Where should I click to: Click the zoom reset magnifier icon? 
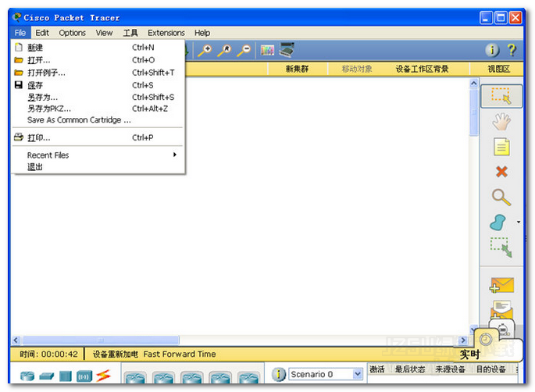224,51
